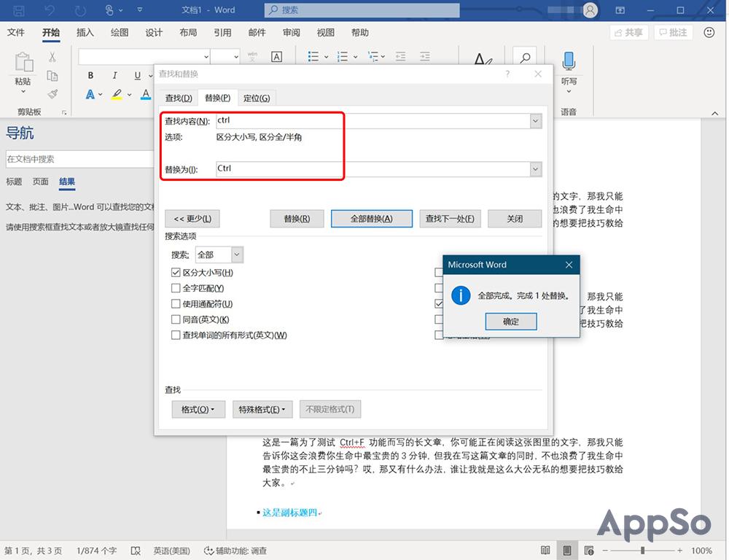
Task: Click the zoom in plus button
Action: 679,551
